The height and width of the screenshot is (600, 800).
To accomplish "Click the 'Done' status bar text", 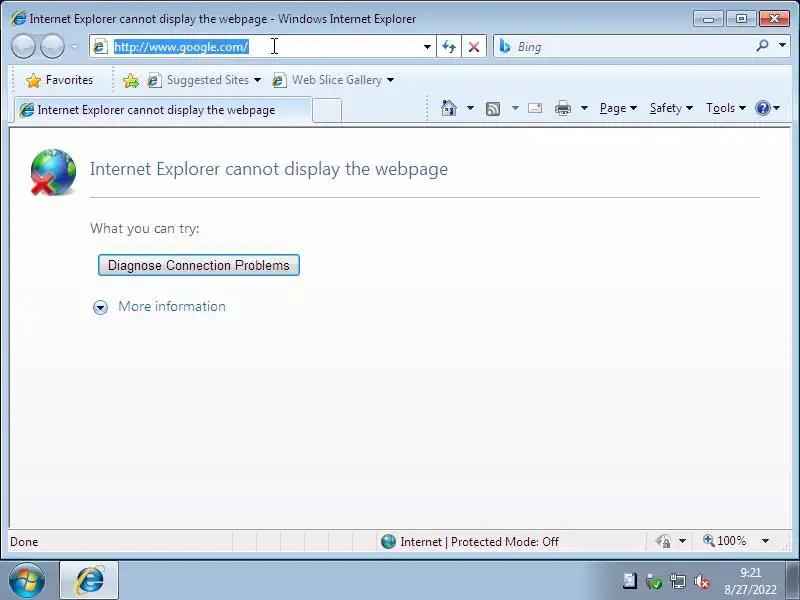I will (x=24, y=542).
